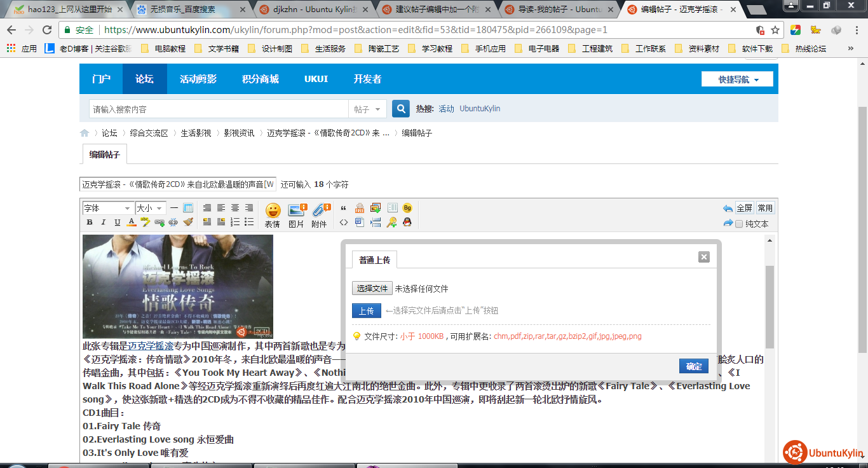Open the 表情 smiley emoticon picker

point(273,215)
